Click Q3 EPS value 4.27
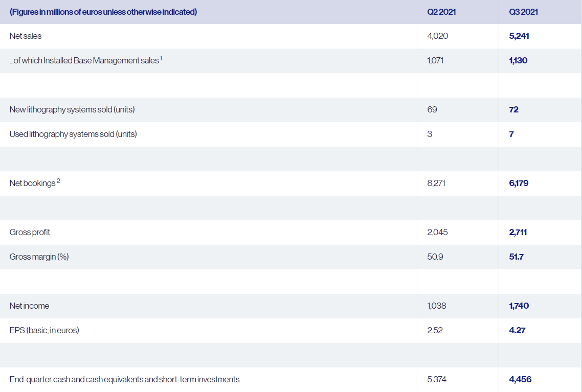Image resolution: width=582 pixels, height=392 pixels. click(517, 330)
